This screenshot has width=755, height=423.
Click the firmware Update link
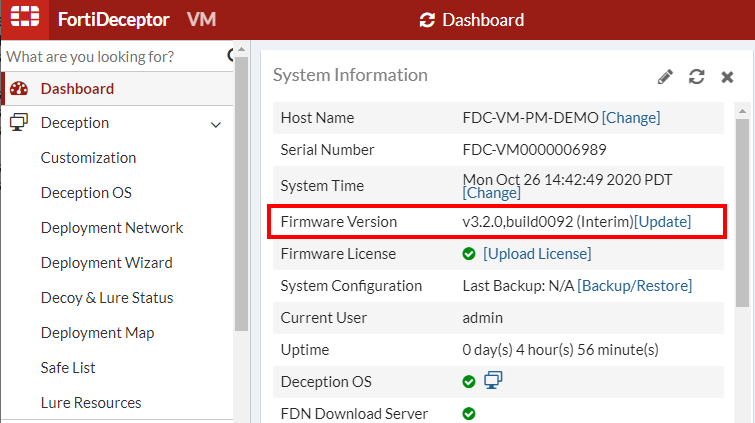tap(662, 221)
